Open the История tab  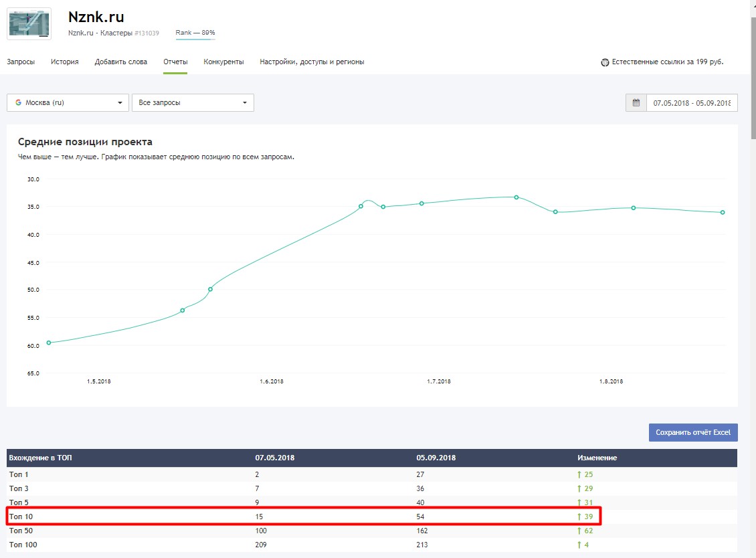click(65, 62)
